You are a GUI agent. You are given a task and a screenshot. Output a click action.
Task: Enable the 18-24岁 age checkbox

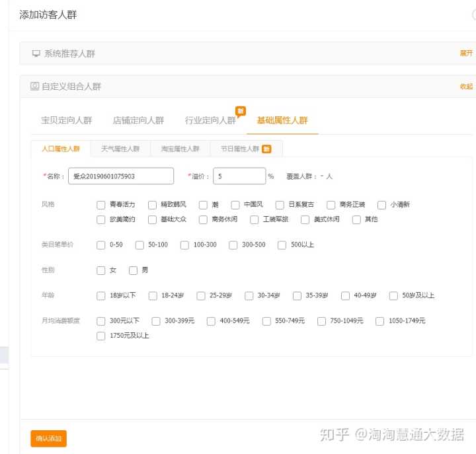(x=153, y=296)
